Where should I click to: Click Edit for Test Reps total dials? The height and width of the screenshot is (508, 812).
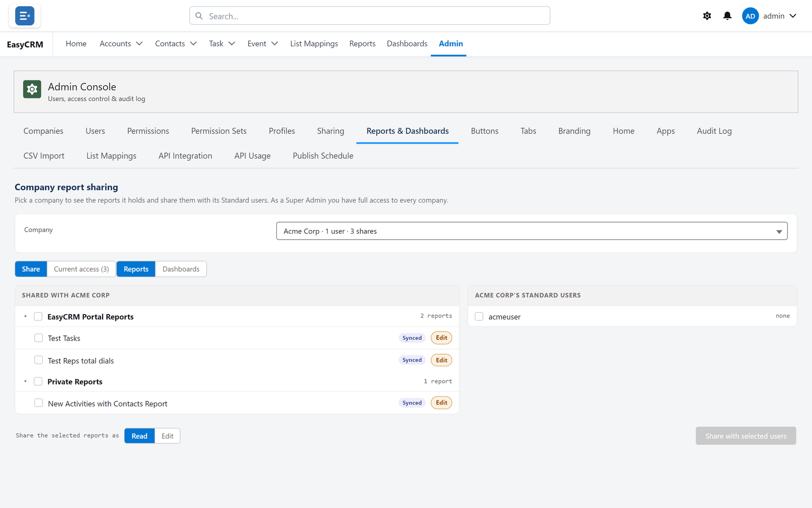tap(442, 360)
